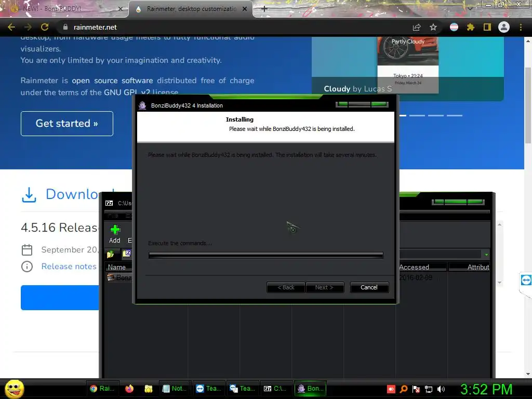
Task: Click the padlock site info icon
Action: [65, 27]
